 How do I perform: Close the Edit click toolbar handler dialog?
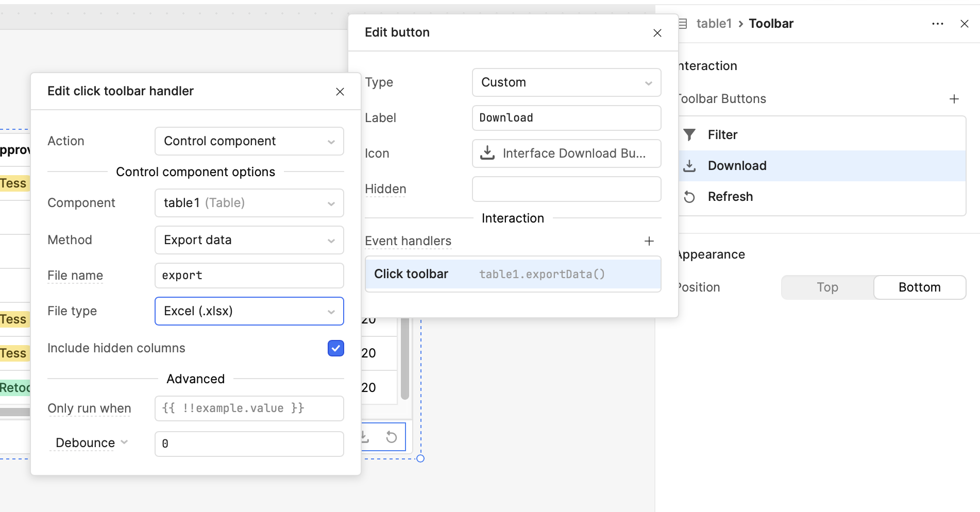coord(340,92)
